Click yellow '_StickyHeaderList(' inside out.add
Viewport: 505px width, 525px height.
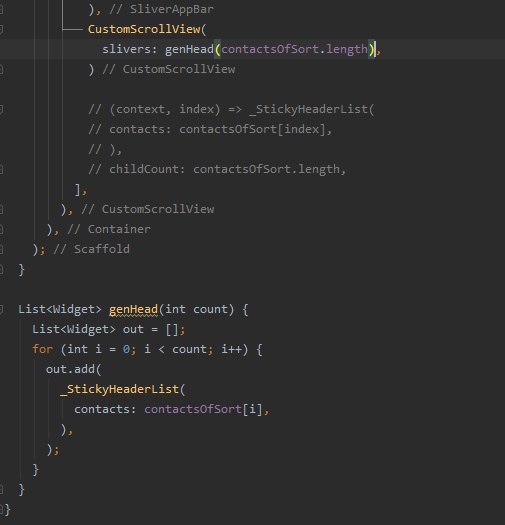[123, 390]
